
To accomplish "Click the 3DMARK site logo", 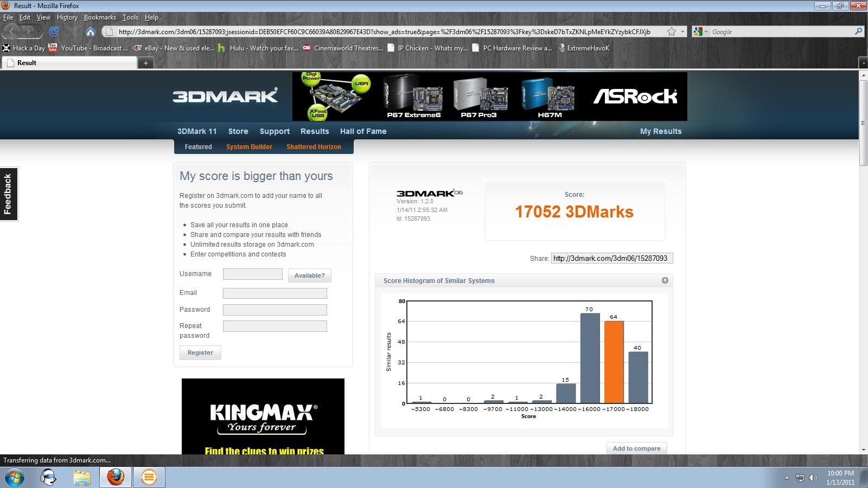I will point(225,96).
